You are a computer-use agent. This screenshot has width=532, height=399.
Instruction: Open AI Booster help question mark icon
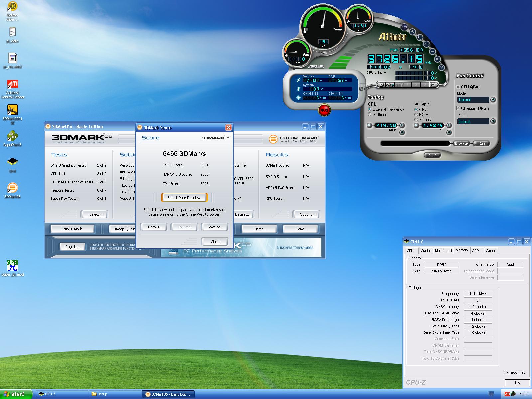tap(442, 67)
